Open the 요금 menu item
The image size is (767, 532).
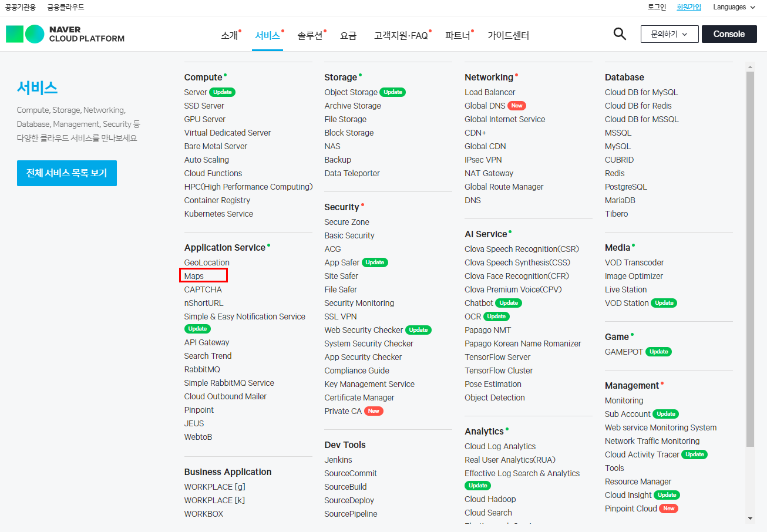(x=348, y=35)
